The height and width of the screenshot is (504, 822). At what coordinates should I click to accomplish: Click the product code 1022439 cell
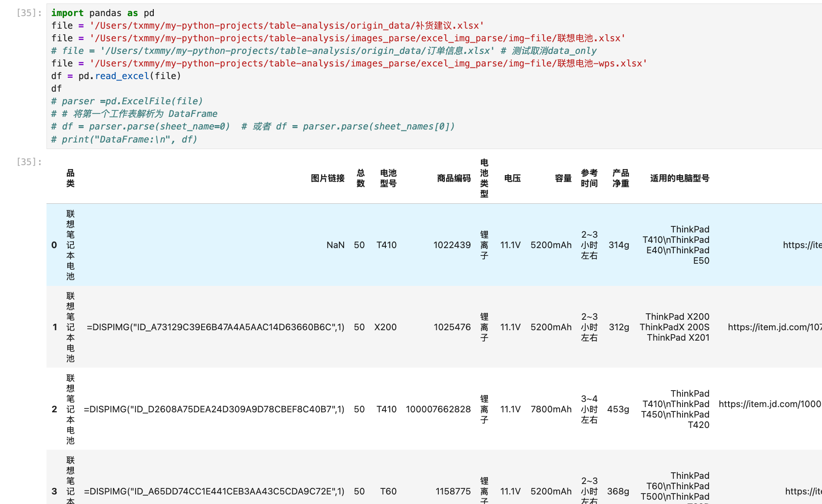(452, 245)
